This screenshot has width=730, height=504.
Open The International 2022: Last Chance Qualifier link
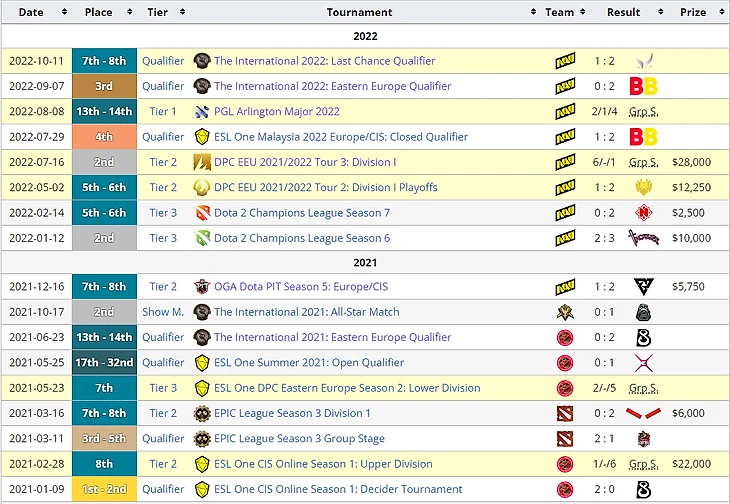pyautogui.click(x=324, y=61)
